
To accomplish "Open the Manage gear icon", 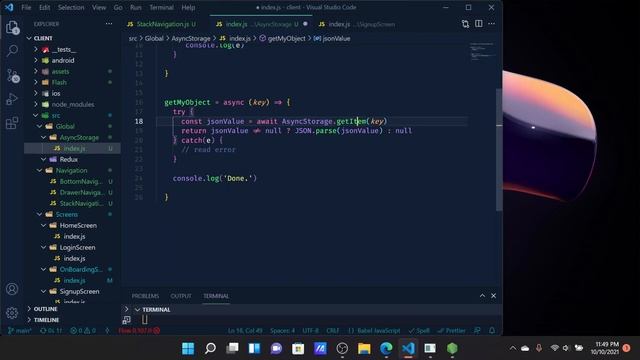I will [x=12, y=313].
